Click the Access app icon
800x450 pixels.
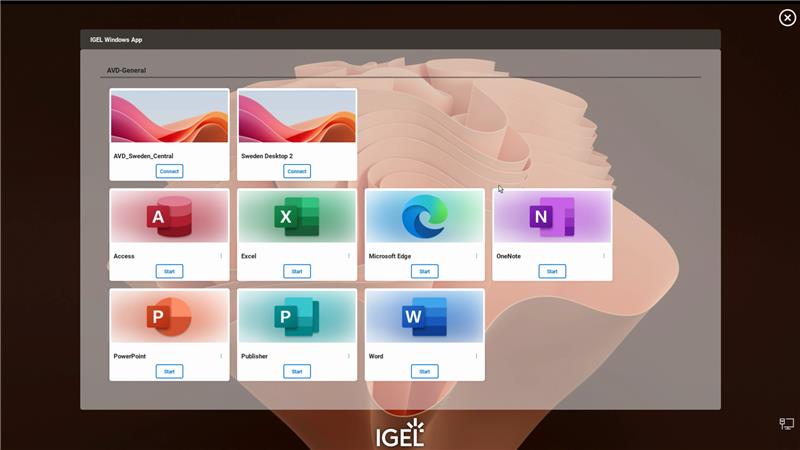pyautogui.click(x=169, y=216)
